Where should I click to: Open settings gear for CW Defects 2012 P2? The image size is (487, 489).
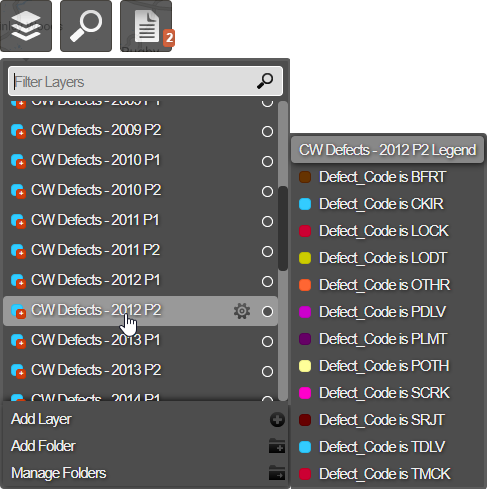tap(242, 311)
